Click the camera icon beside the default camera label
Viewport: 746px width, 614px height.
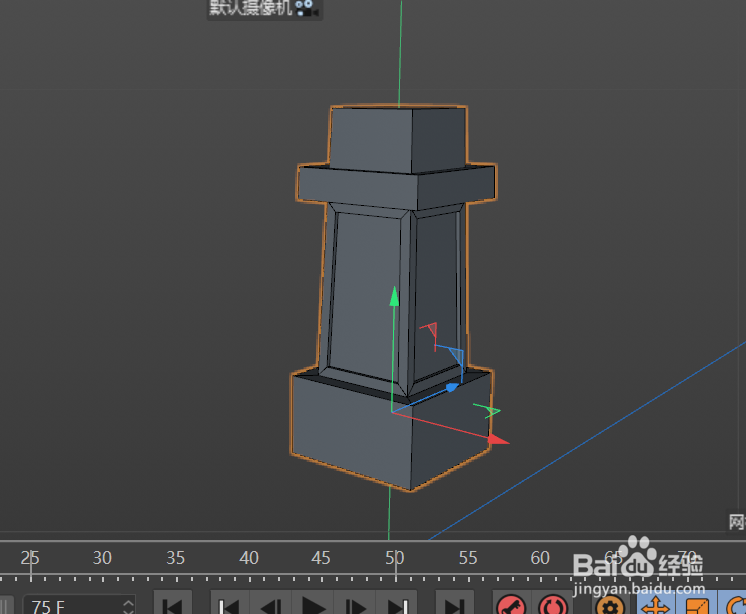tap(306, 8)
